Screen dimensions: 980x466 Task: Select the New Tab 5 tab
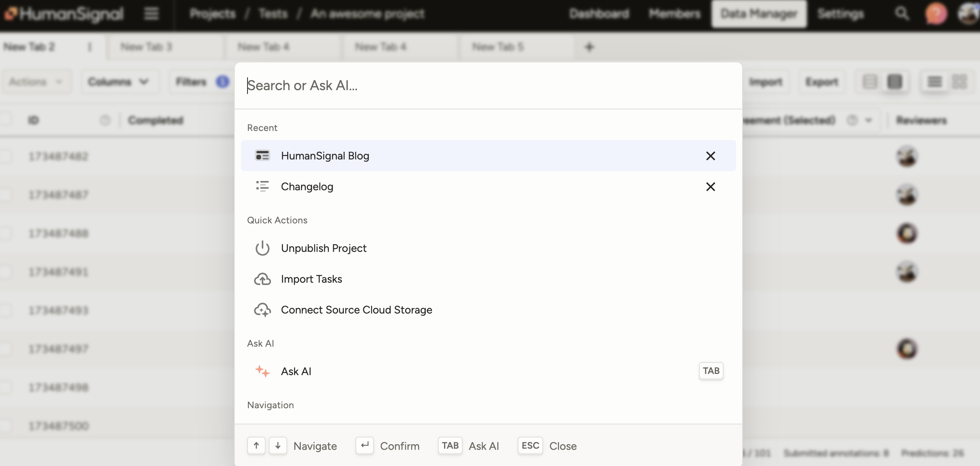coord(498,46)
